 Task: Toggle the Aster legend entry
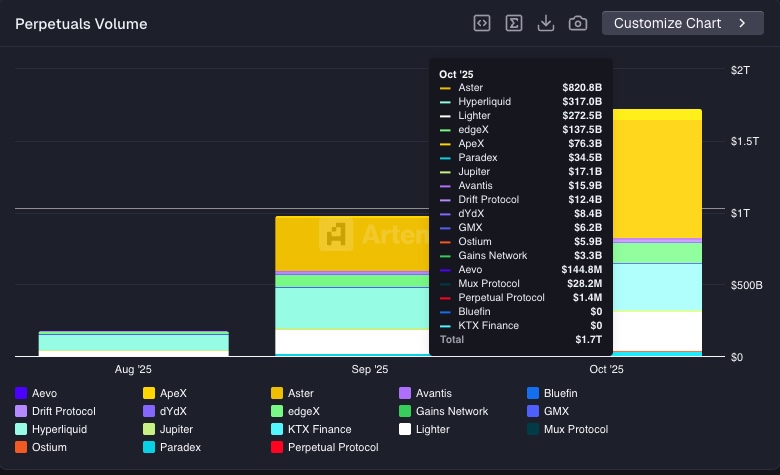[x=300, y=393]
